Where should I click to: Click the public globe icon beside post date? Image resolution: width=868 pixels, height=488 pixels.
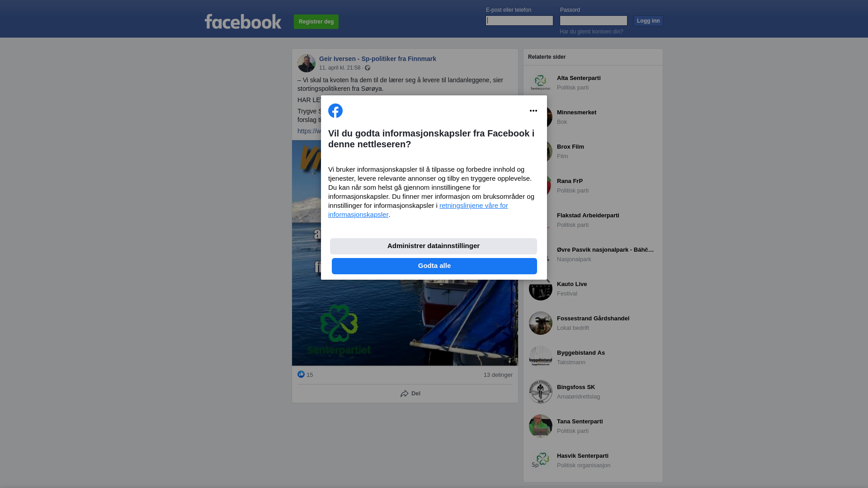click(368, 68)
